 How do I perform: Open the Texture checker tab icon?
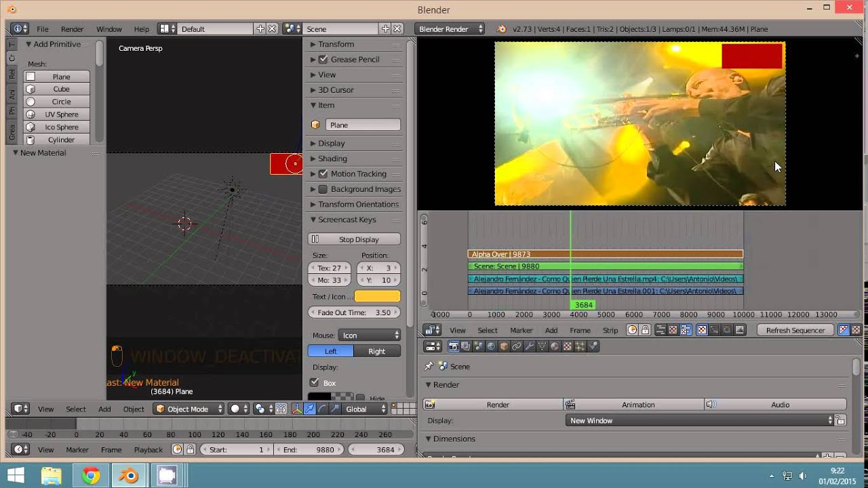pos(568,346)
